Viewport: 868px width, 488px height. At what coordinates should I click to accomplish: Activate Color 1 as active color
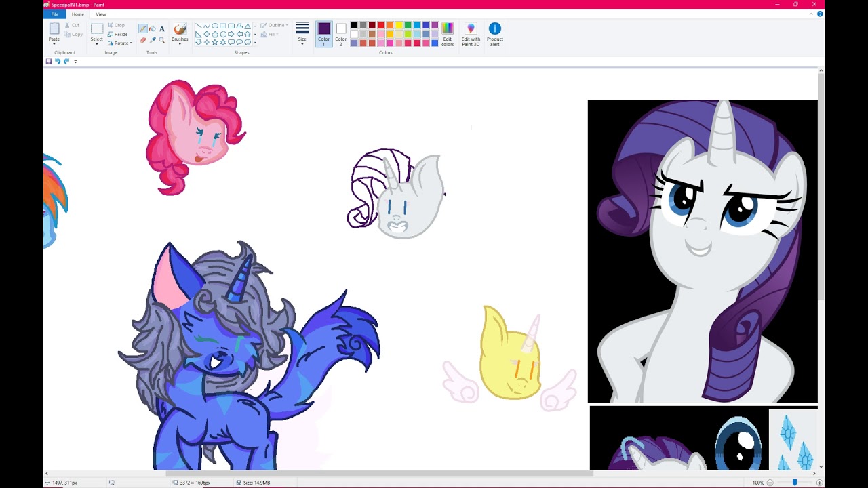324,33
